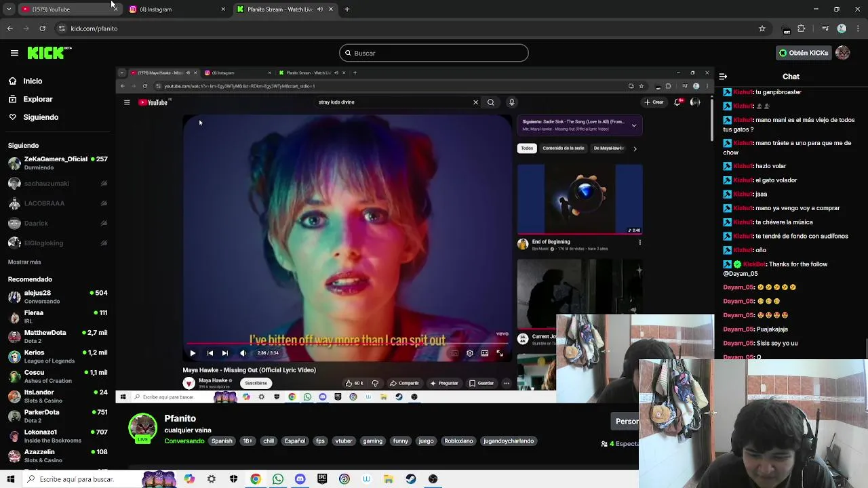Viewport: 868px width, 488px height.
Task: Open Siguiendo in Kick sidebar
Action: (x=41, y=117)
